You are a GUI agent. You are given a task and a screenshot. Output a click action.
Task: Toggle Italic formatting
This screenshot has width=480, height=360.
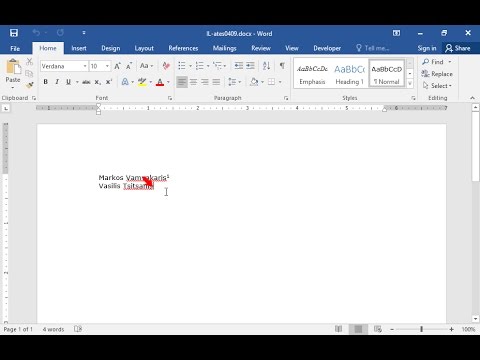57,82
